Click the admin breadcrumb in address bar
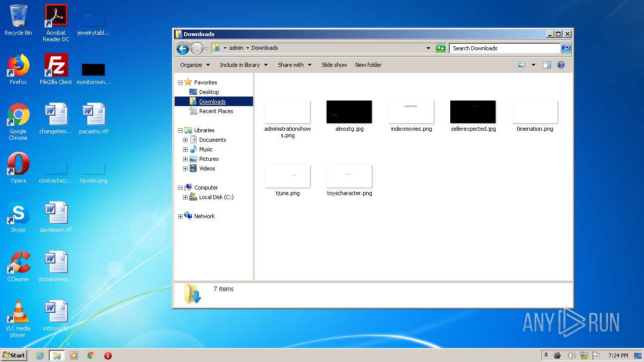Screen dimensions: 644x362 click(x=236, y=48)
